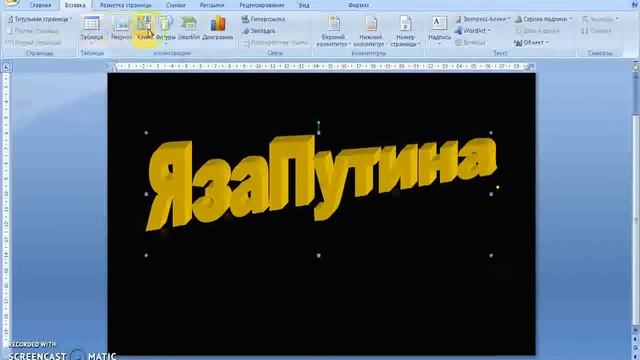Open the Надпись text box gallery
Screen dimensions: 640x360
(x=439, y=30)
